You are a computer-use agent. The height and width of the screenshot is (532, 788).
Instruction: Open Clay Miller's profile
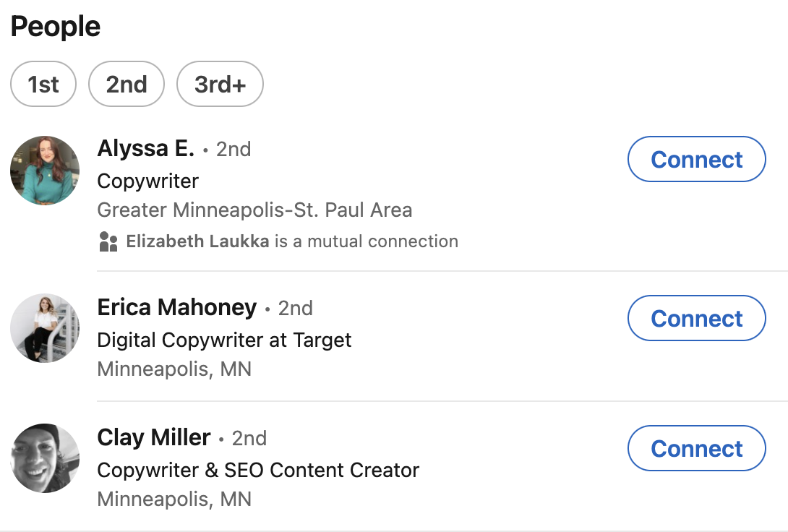tap(153, 437)
